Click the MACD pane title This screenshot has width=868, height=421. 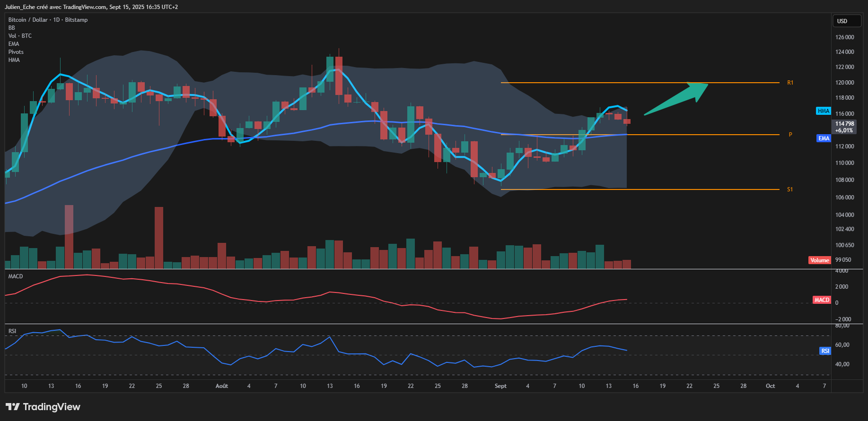tap(16, 276)
